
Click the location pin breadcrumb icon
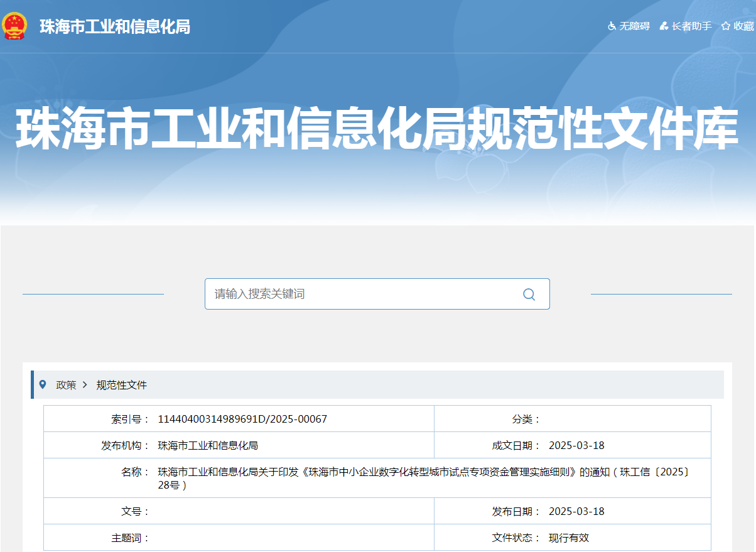coord(43,384)
